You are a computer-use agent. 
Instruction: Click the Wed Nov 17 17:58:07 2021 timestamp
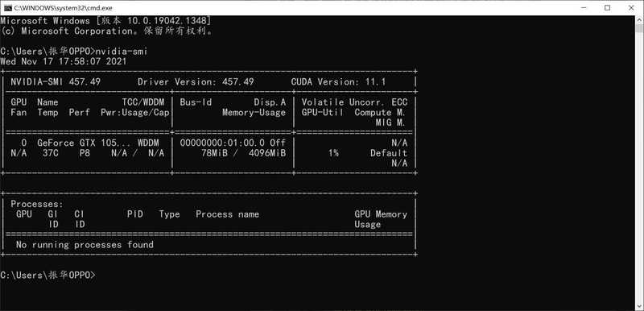point(64,61)
